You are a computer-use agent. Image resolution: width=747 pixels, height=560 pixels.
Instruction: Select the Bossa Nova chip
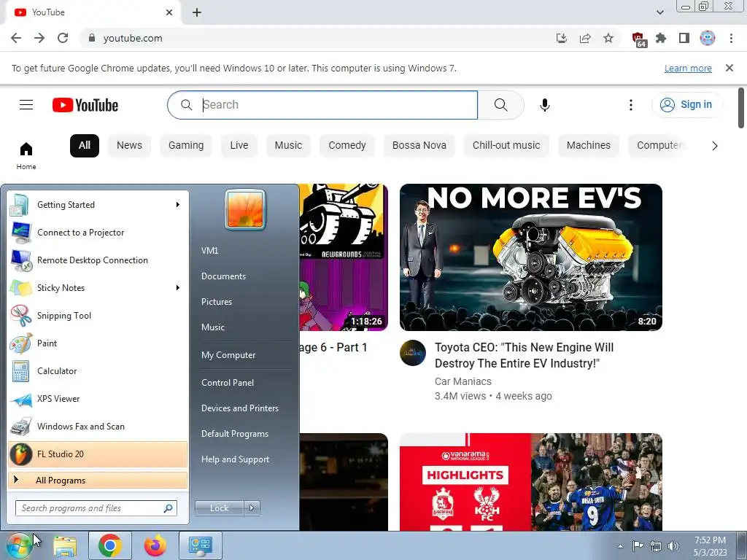pyautogui.click(x=419, y=145)
